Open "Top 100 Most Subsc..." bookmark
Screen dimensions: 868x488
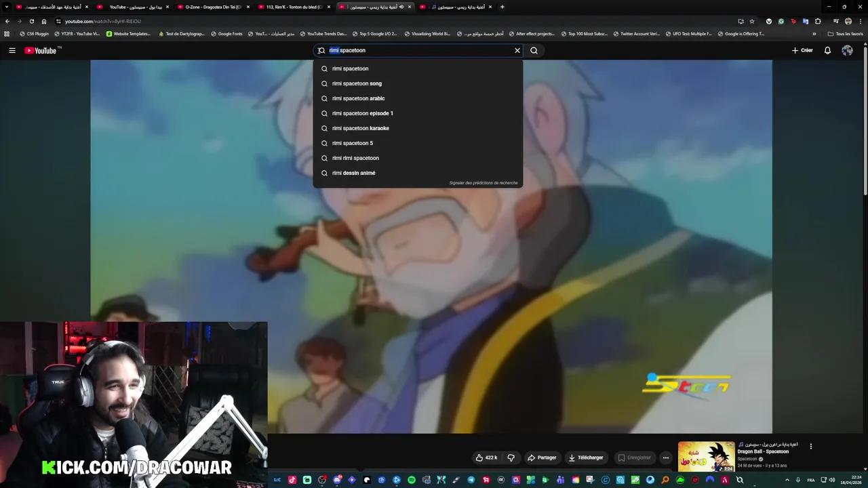coord(584,33)
